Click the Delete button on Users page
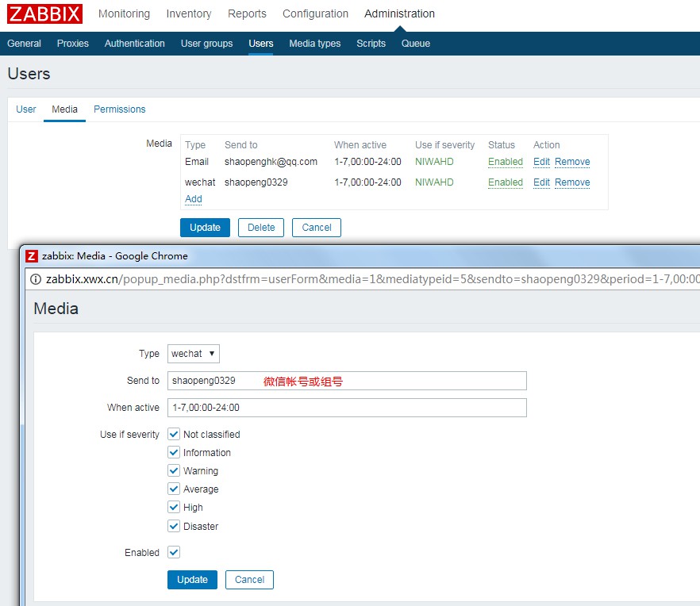The image size is (700, 606). 261,228
